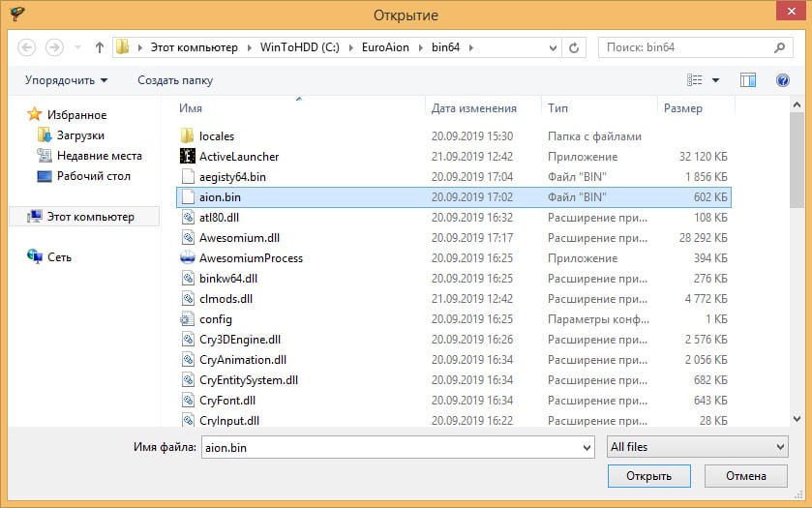
Task: Click the help question mark icon
Action: [783, 80]
